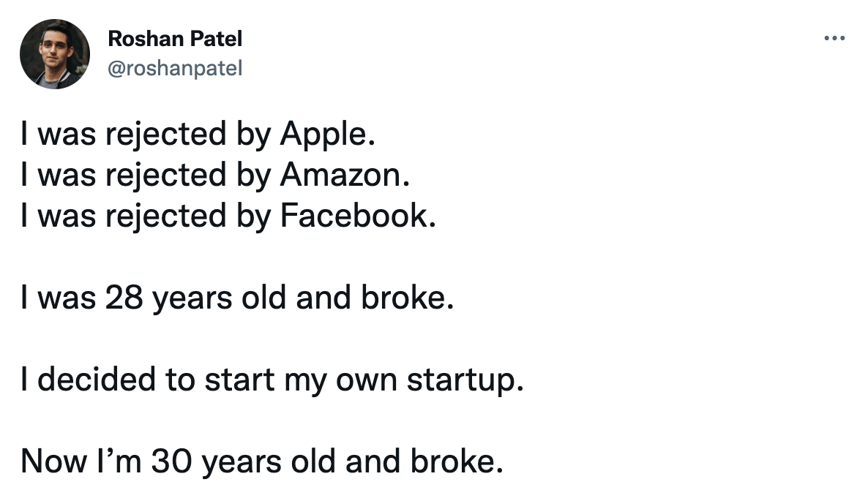
Task: Click the word 'startup.' ending the fifth line
Action: [465, 380]
